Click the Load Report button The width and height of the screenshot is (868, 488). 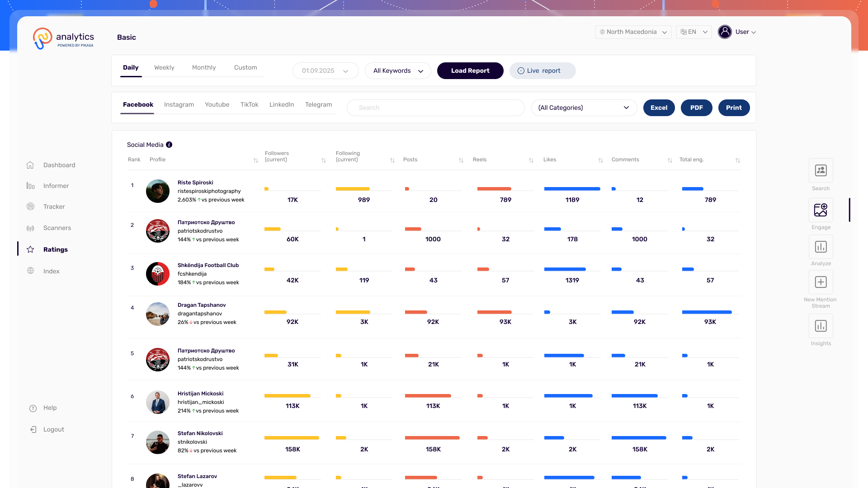click(470, 70)
